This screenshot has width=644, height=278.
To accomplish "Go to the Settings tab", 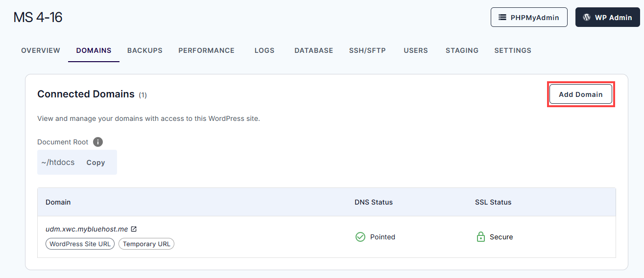I will (x=513, y=50).
